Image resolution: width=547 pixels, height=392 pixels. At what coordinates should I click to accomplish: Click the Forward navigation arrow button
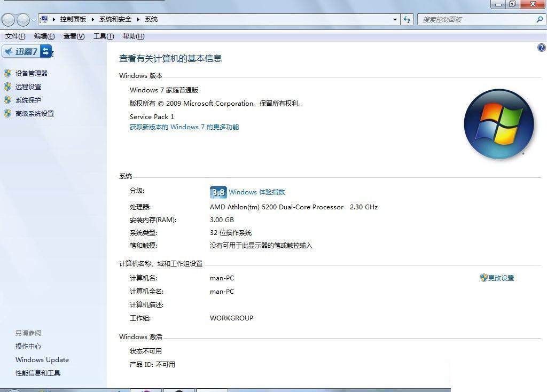23,20
